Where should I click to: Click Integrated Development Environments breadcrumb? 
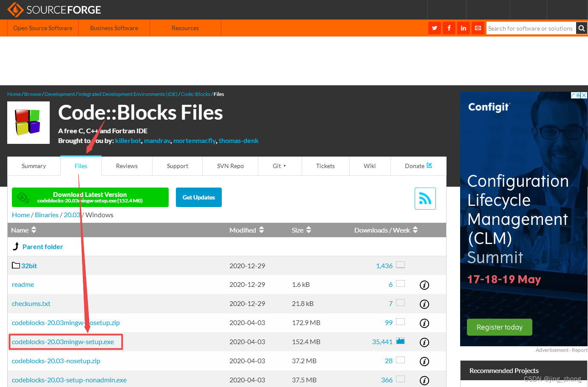[x=127, y=94]
